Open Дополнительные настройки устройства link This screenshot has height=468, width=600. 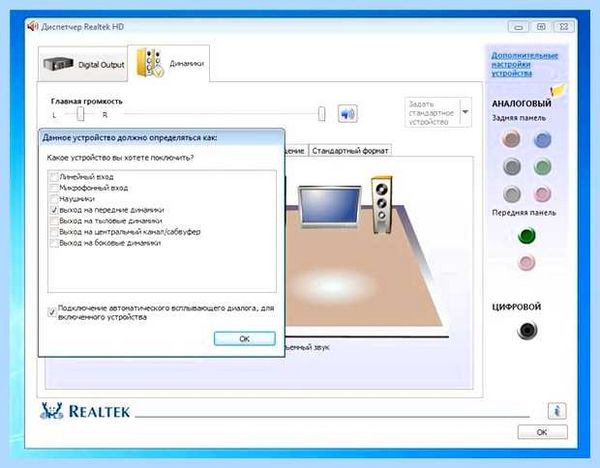pyautogui.click(x=524, y=64)
